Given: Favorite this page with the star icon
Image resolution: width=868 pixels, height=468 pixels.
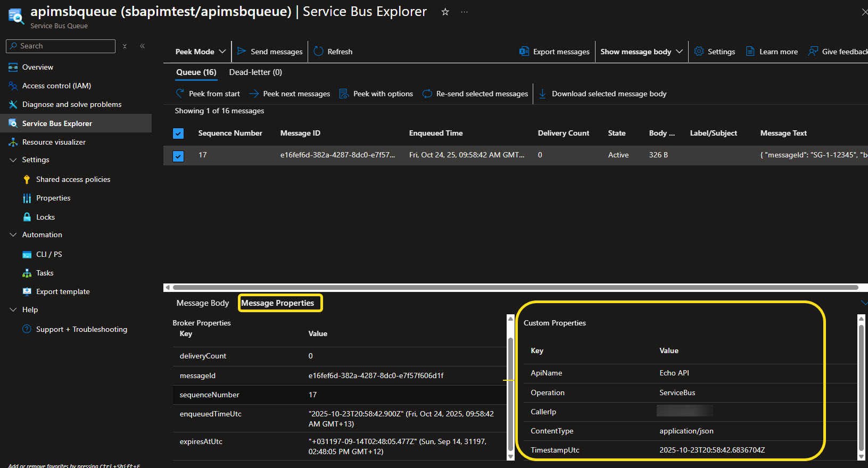Looking at the screenshot, I should point(445,12).
